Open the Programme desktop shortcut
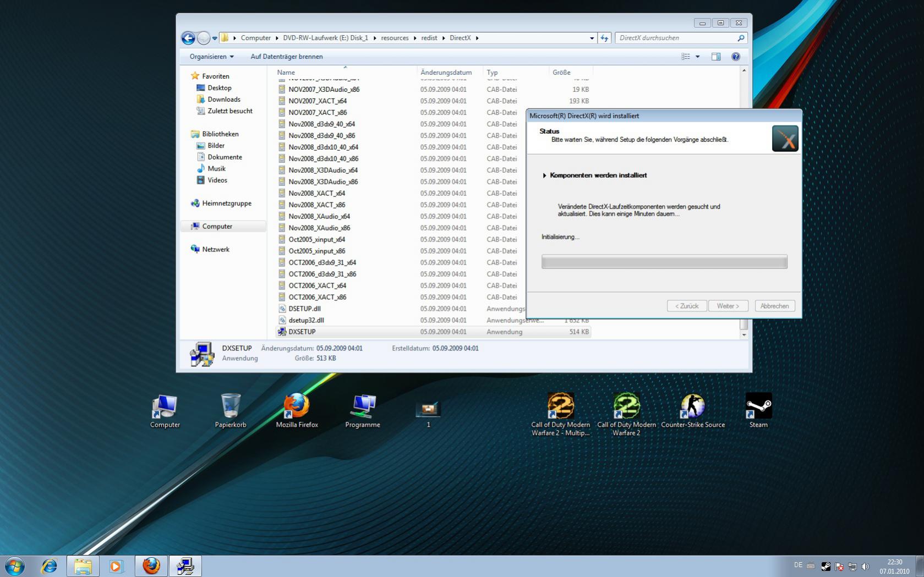Viewport: 924px width, 577px height. pyautogui.click(x=363, y=410)
